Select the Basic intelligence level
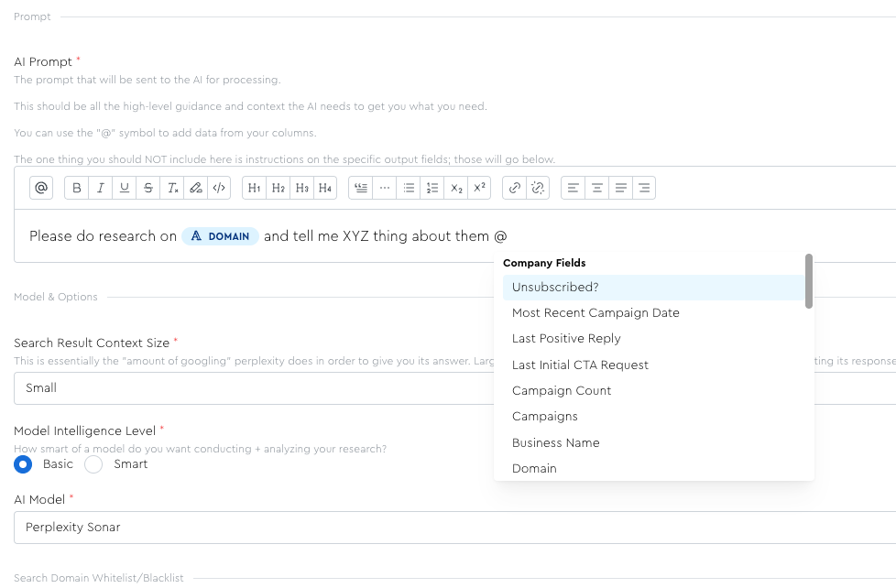 pyautogui.click(x=23, y=464)
